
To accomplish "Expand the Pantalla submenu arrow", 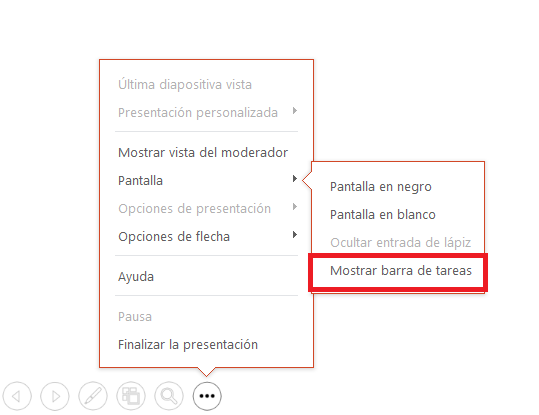I will coord(295,178).
